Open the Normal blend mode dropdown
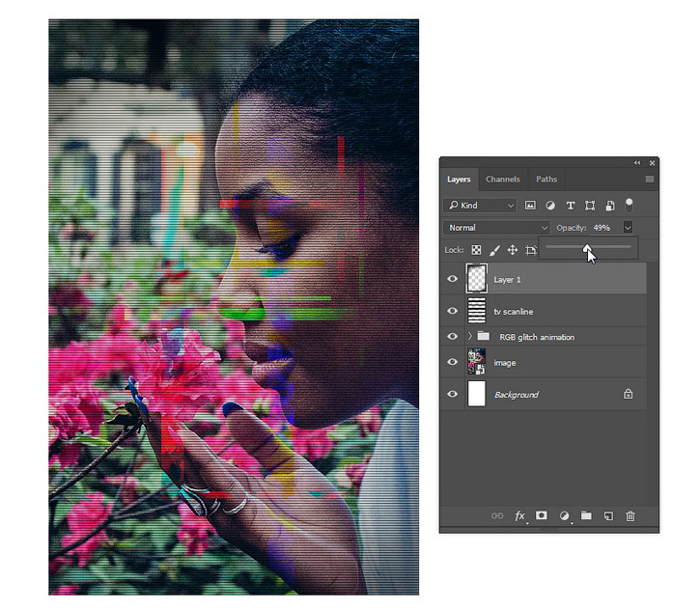The width and height of the screenshot is (700, 610). click(497, 228)
